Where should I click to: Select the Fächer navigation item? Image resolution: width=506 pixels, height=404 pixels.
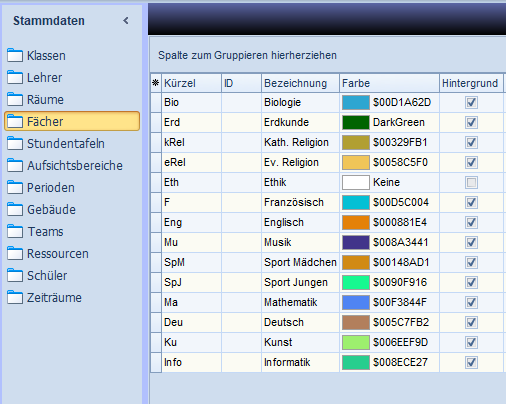click(72, 121)
